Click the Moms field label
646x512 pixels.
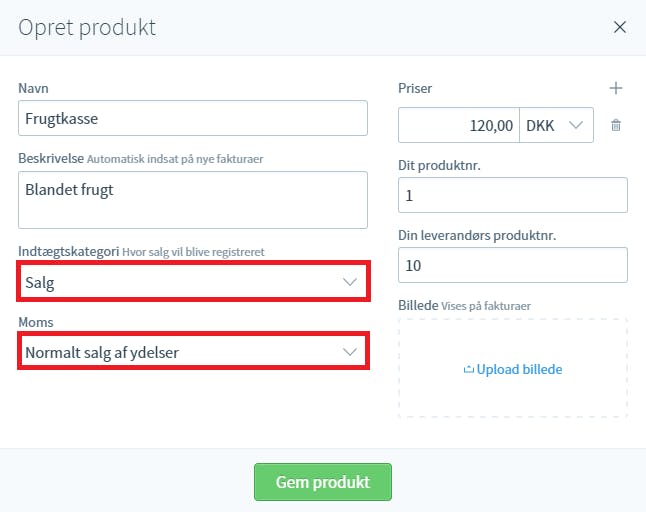(36, 322)
